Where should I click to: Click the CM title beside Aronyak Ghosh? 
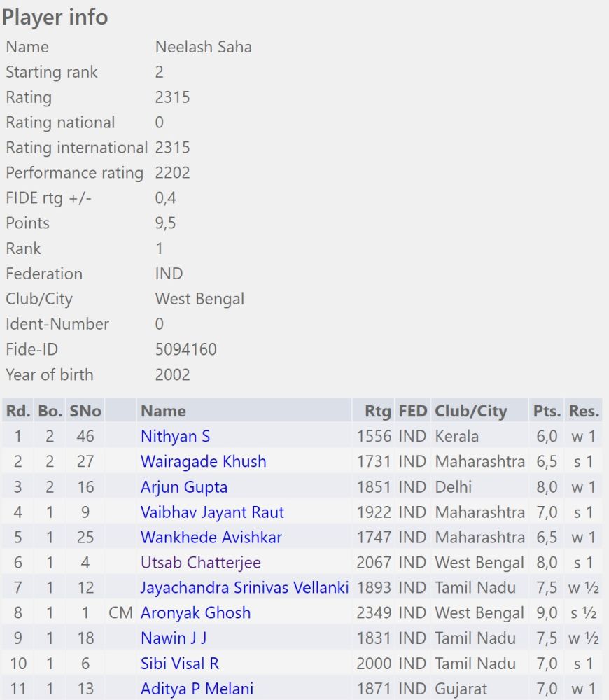(120, 613)
